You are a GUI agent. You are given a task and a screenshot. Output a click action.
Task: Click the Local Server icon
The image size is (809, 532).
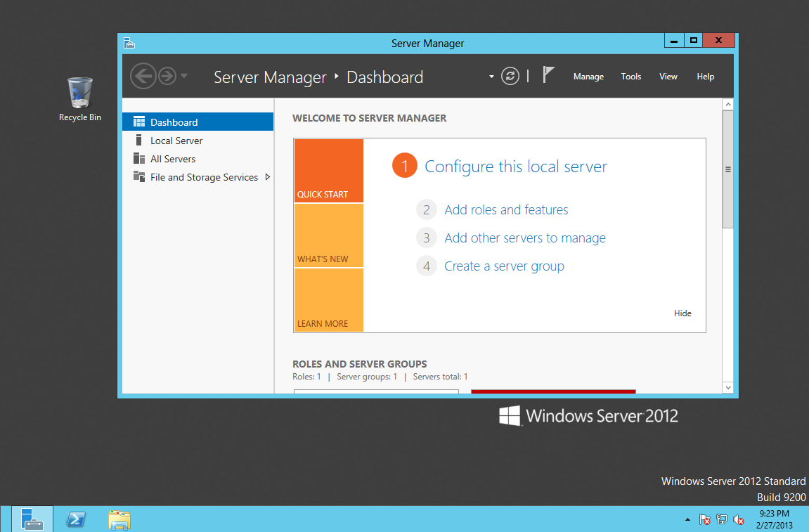(x=138, y=141)
